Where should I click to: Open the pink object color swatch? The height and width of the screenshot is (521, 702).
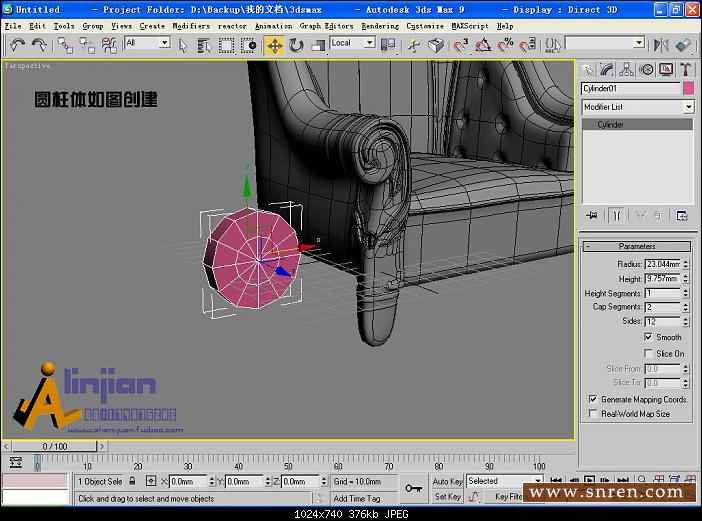tap(689, 89)
